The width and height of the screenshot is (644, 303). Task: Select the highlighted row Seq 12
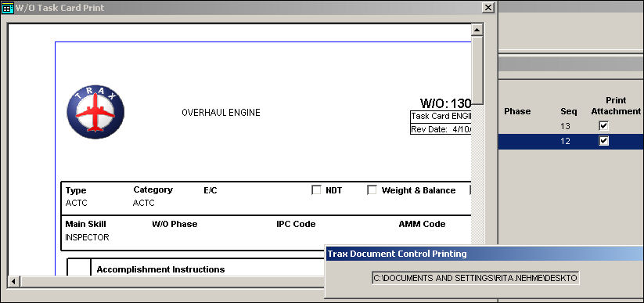pyautogui.click(x=571, y=141)
